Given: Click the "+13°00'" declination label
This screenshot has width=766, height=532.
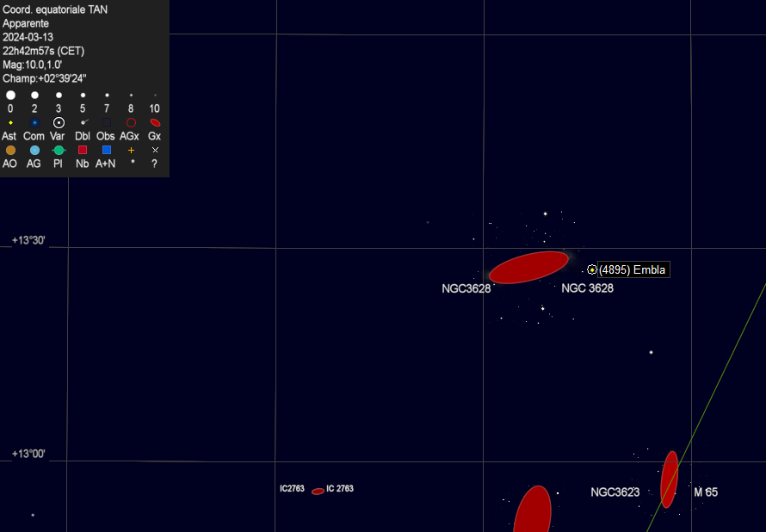Looking at the screenshot, I should coord(28,454).
